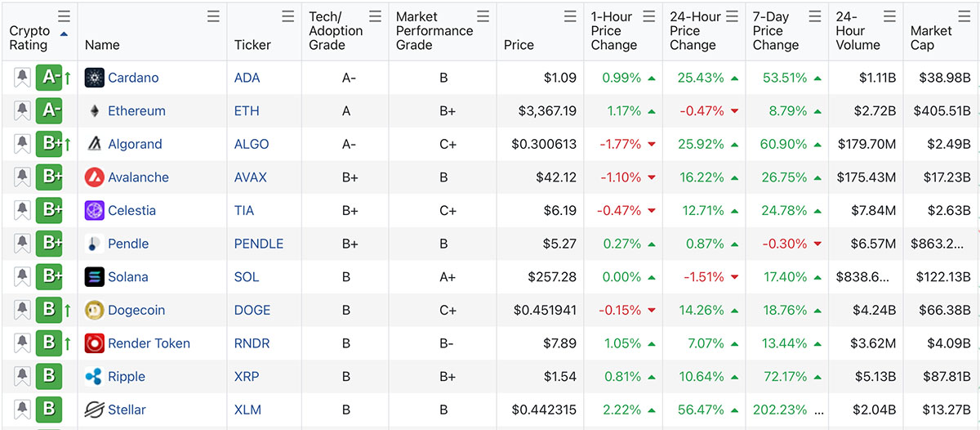Open the Name column menu

click(213, 16)
